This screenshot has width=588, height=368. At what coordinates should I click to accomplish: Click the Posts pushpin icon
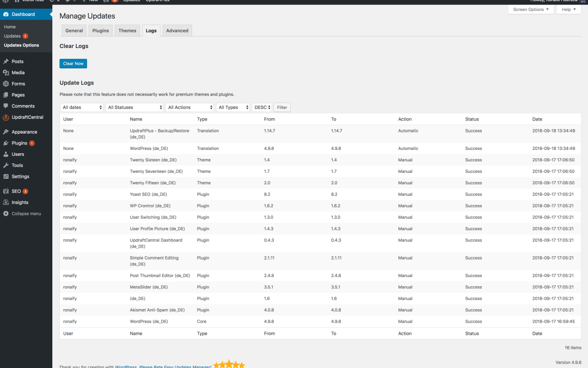pyautogui.click(x=5, y=61)
